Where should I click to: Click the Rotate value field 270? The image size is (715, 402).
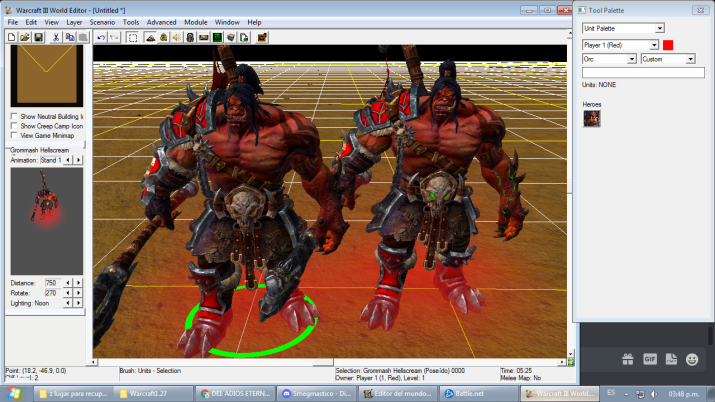click(53, 293)
